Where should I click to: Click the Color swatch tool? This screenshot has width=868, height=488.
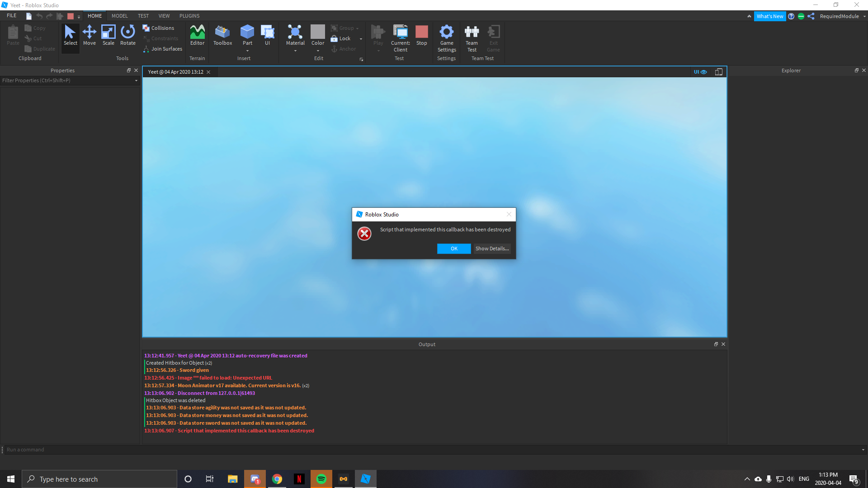click(317, 32)
